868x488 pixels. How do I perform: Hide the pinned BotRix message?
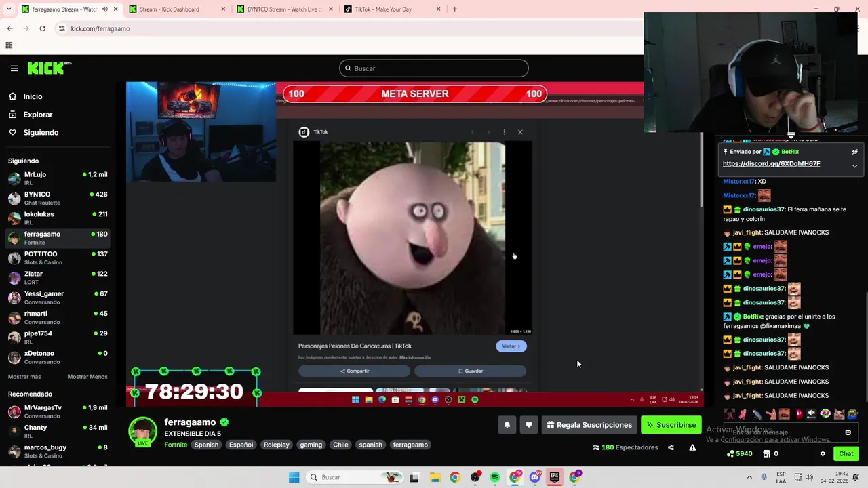pos(854,152)
